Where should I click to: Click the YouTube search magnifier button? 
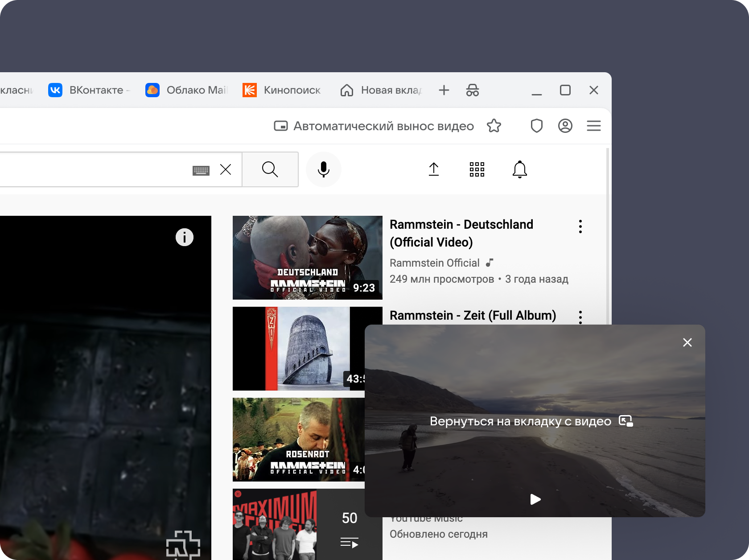[270, 169]
